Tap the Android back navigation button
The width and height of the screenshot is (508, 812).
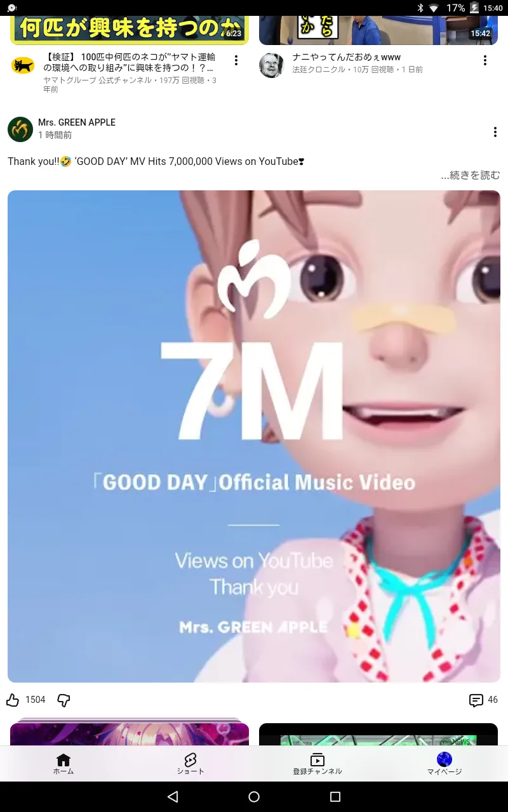[x=173, y=797]
